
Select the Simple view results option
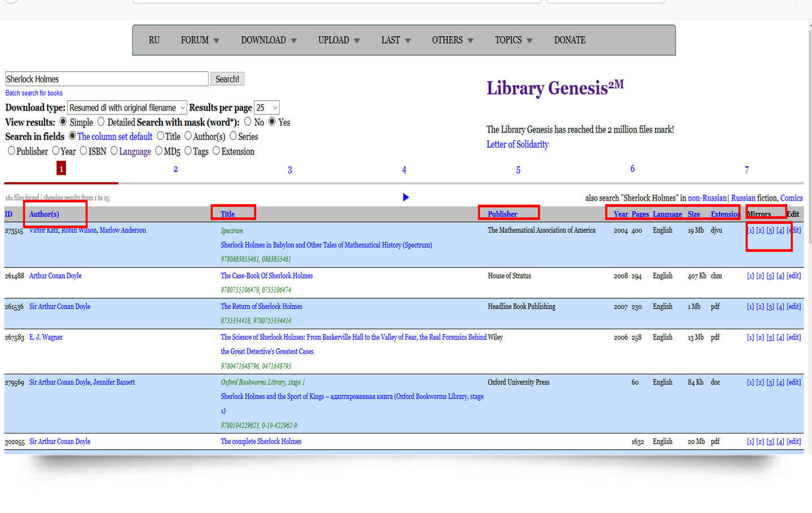coord(63,122)
